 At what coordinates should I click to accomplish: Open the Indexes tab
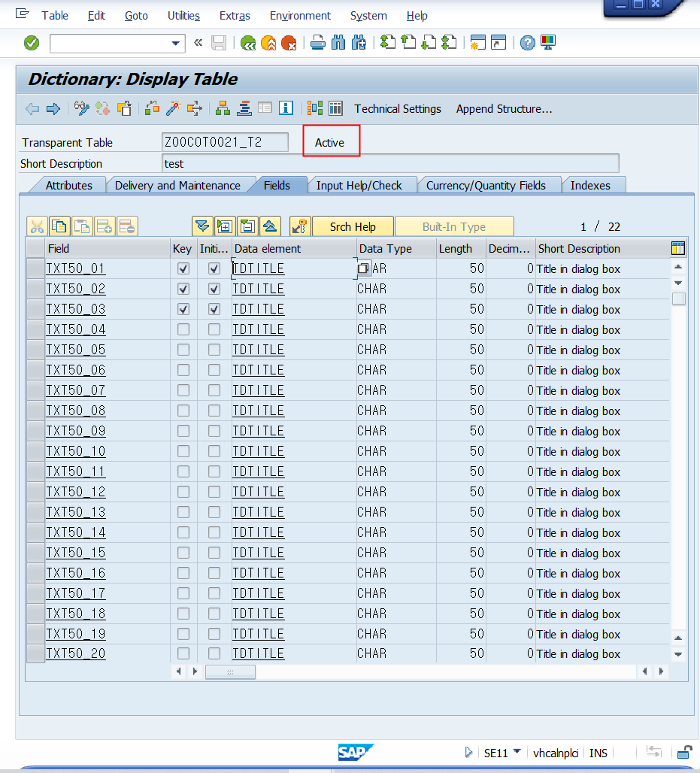pos(590,186)
